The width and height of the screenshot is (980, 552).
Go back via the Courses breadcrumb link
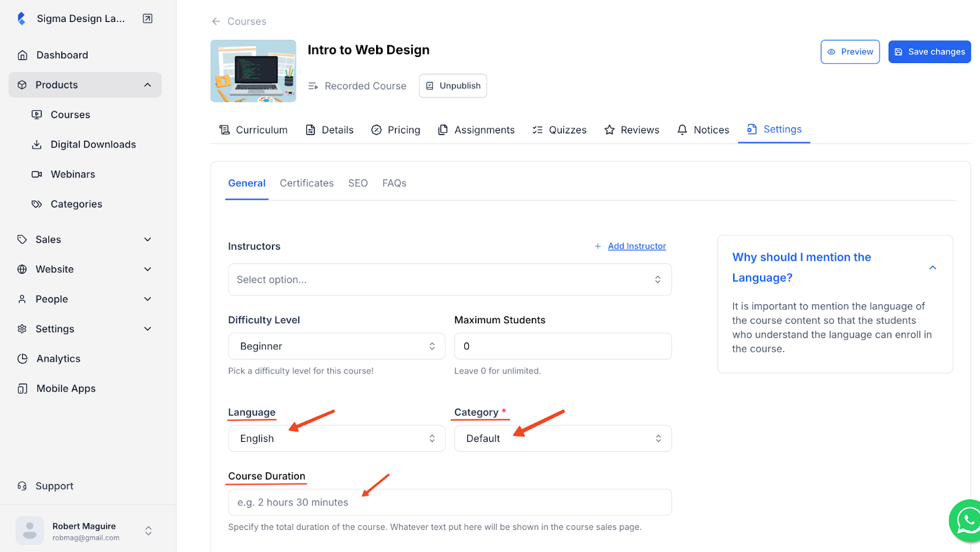(247, 21)
